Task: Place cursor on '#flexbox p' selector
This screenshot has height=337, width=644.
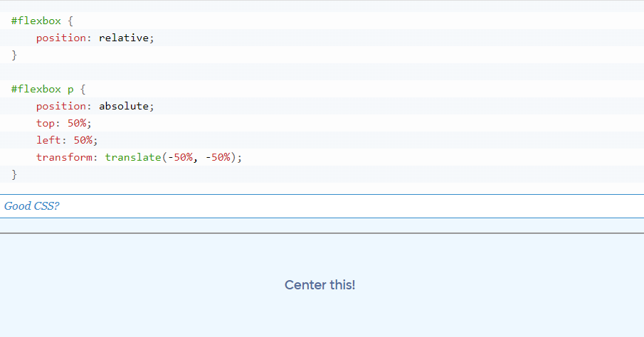Action: 42,89
